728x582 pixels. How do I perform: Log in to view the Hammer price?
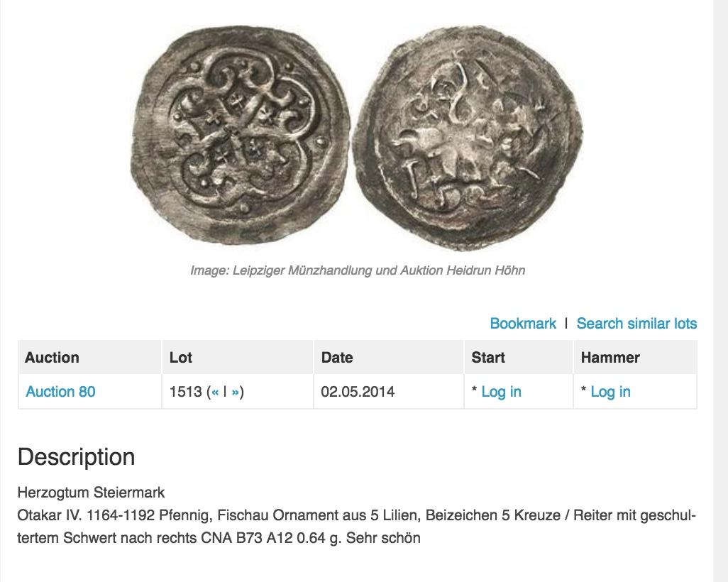click(610, 392)
